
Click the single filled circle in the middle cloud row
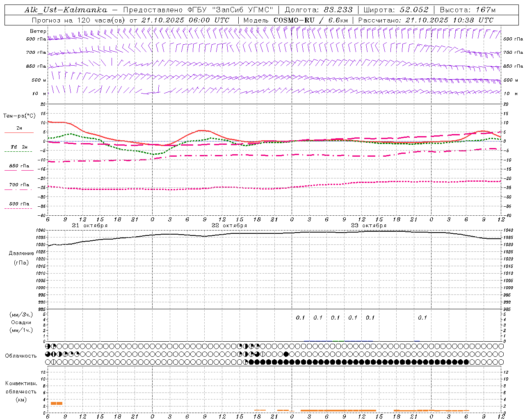click(x=286, y=354)
